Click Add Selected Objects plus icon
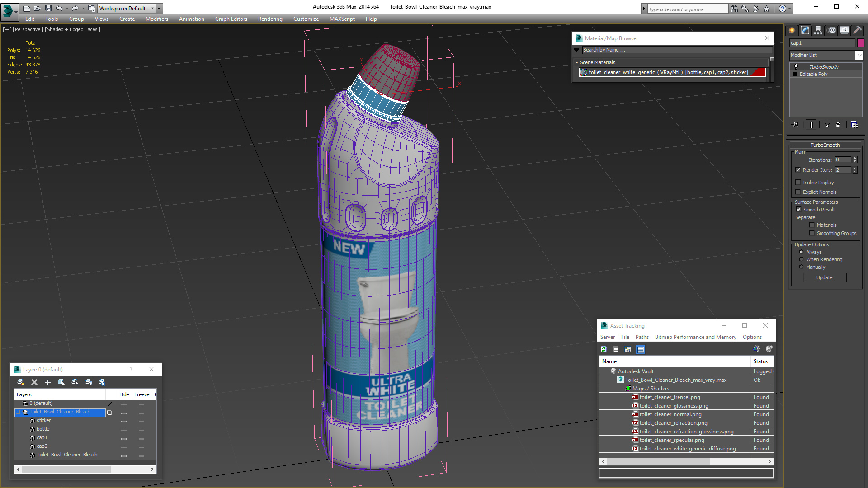The image size is (868, 488). click(x=48, y=382)
